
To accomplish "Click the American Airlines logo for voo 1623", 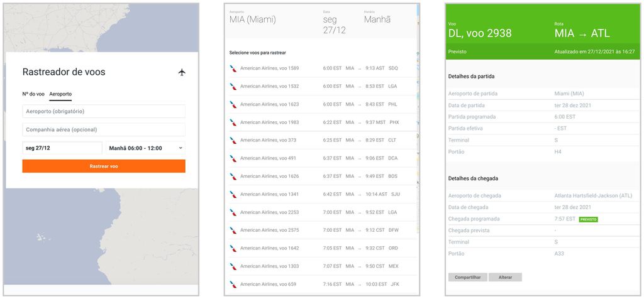I will pos(233,105).
